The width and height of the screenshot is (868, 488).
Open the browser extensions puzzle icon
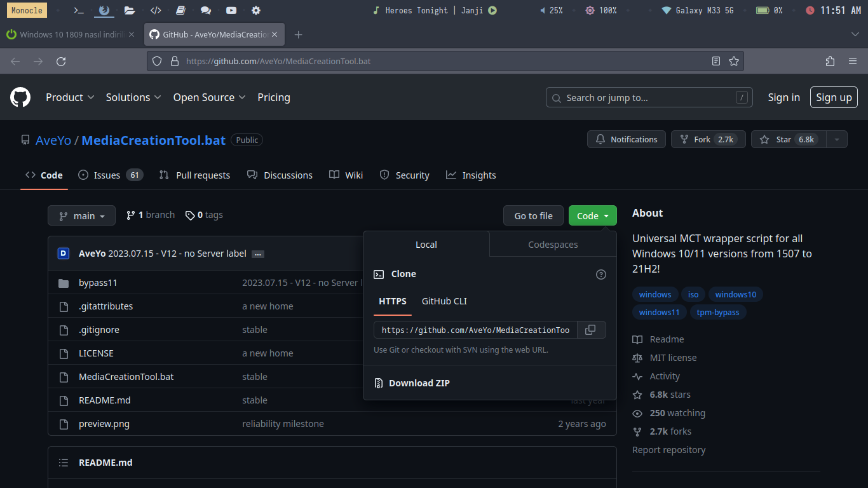click(830, 61)
